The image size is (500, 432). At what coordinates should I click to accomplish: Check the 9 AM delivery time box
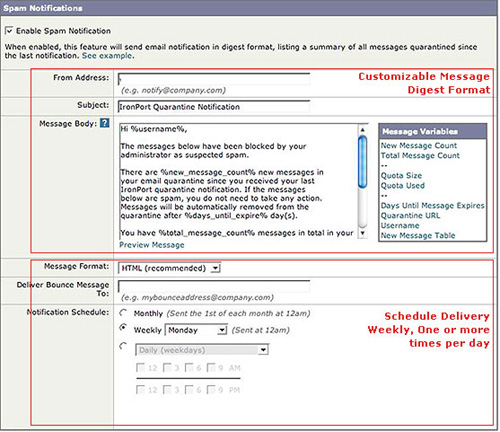pos(211,368)
